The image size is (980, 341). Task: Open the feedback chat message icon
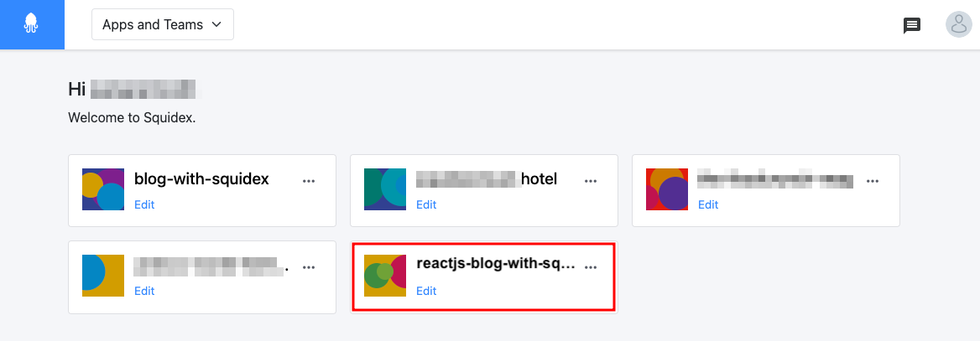point(912,26)
